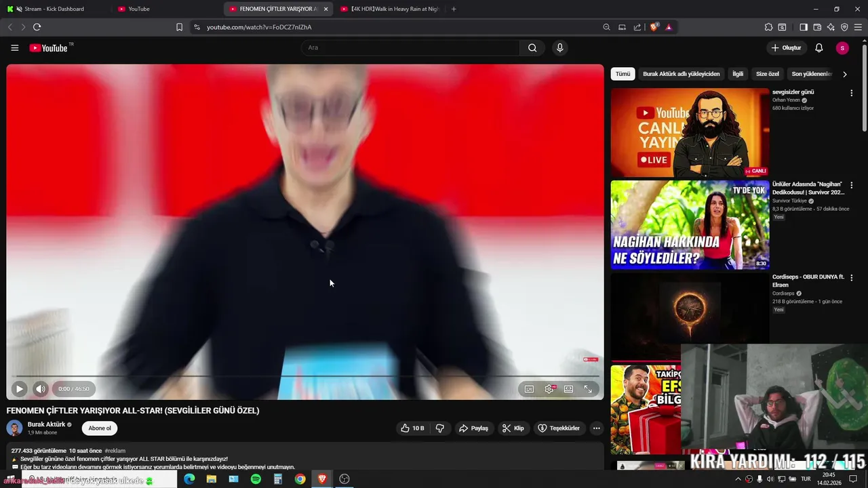868x488 pixels.
Task: Open Brave Wallet icon
Action: (x=817, y=27)
